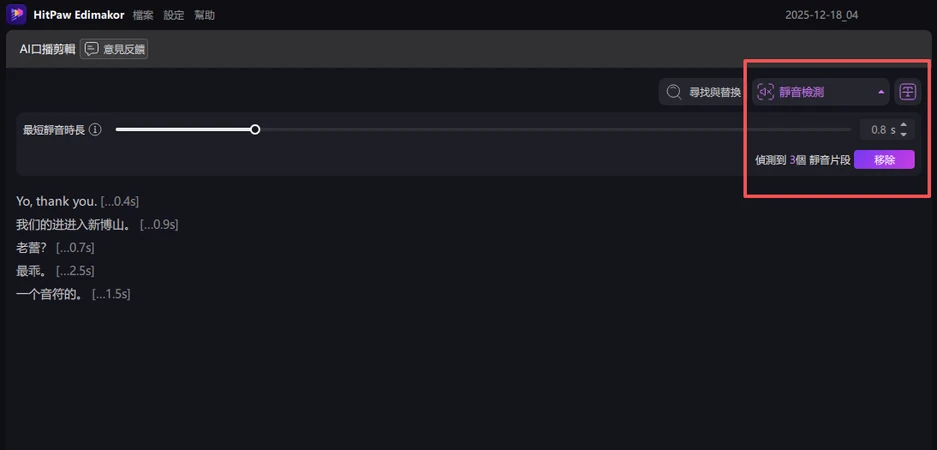Screen dimensions: 937x450
Task: Select the 1.5s silence marker after 一个音符的
Action: [x=111, y=294]
